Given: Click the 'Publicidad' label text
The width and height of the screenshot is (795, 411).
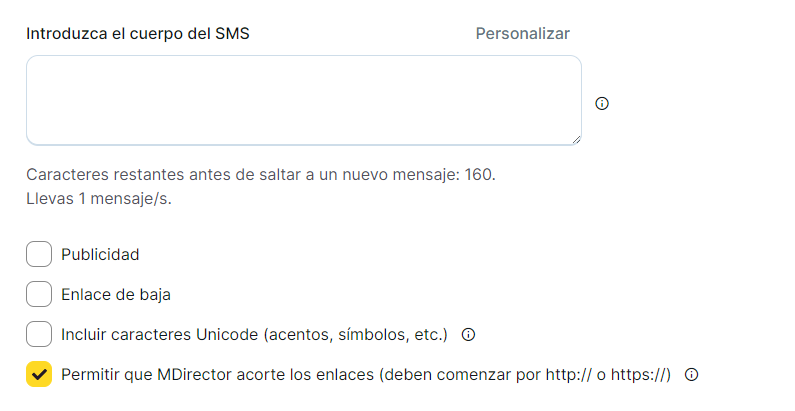Looking at the screenshot, I should (x=100, y=254).
